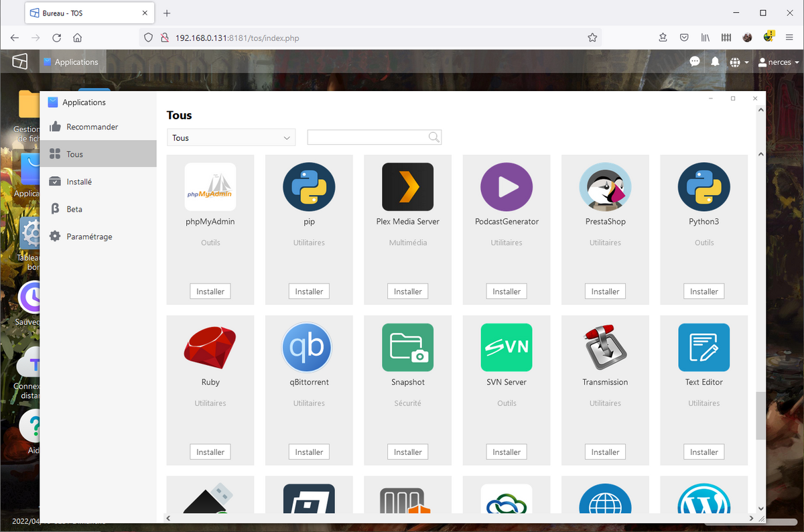Open the phpMyAdmin app icon
The height and width of the screenshot is (532, 804).
(210, 187)
